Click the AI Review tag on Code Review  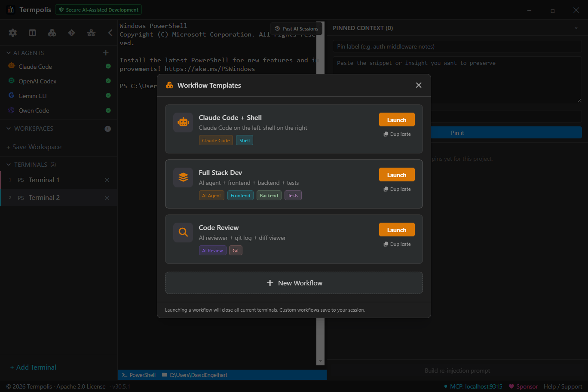click(x=212, y=251)
